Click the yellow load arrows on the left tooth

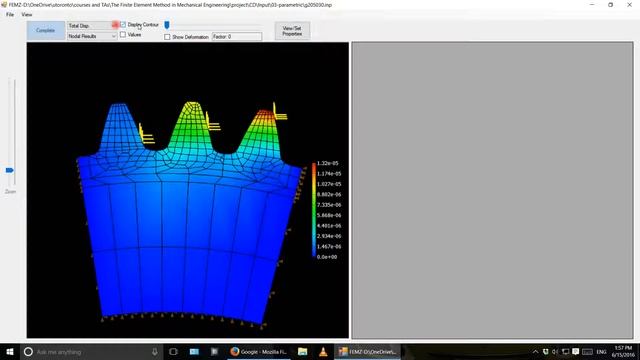click(x=146, y=134)
